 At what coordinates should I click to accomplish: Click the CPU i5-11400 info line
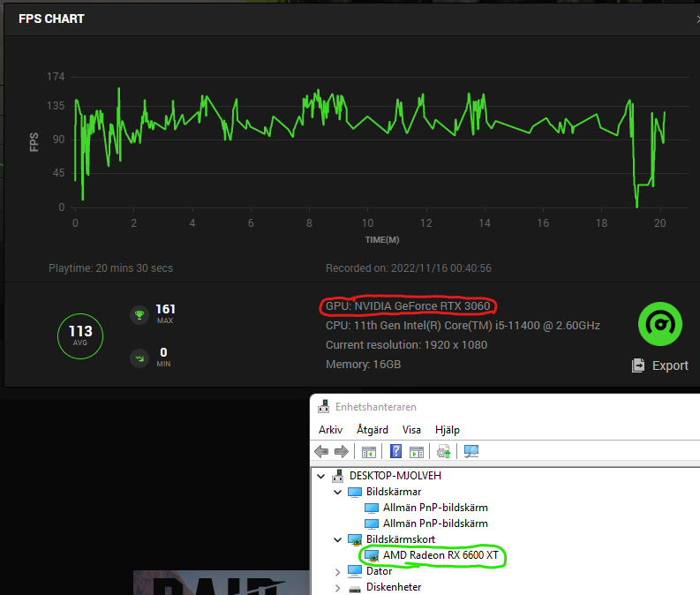pyautogui.click(x=463, y=326)
